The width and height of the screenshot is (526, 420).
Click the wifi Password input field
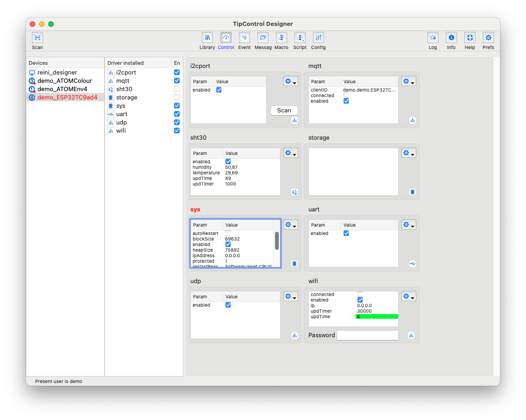point(367,335)
